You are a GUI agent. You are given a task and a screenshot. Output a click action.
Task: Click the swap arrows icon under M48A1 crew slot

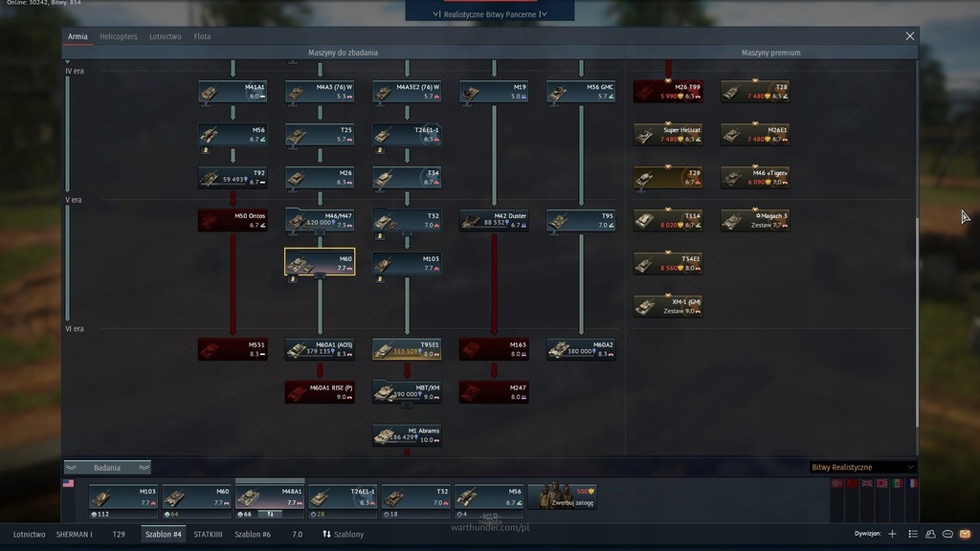271,514
